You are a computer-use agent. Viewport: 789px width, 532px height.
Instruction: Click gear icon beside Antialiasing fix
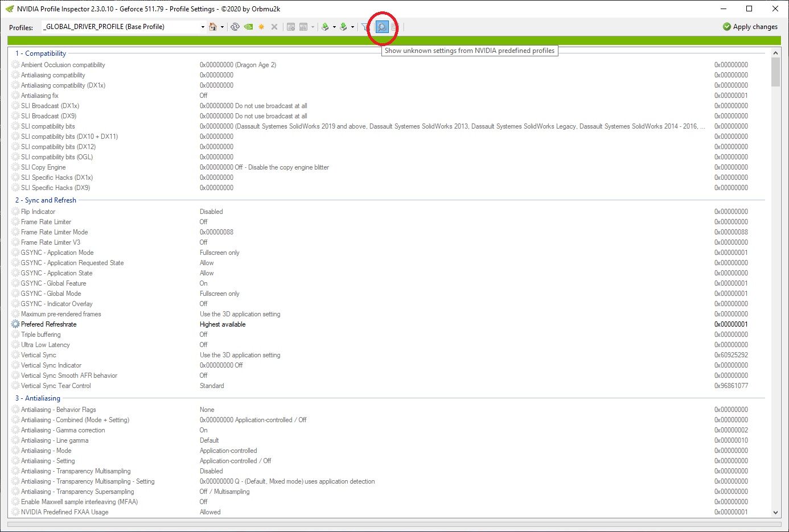point(15,96)
